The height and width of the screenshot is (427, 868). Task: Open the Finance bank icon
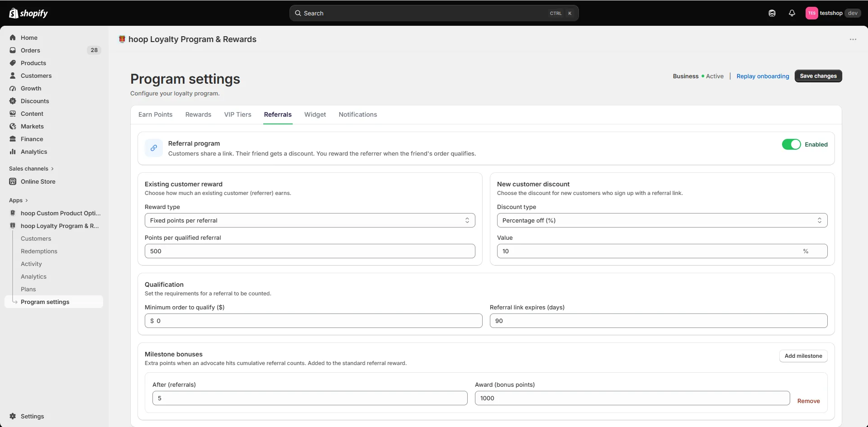(13, 139)
